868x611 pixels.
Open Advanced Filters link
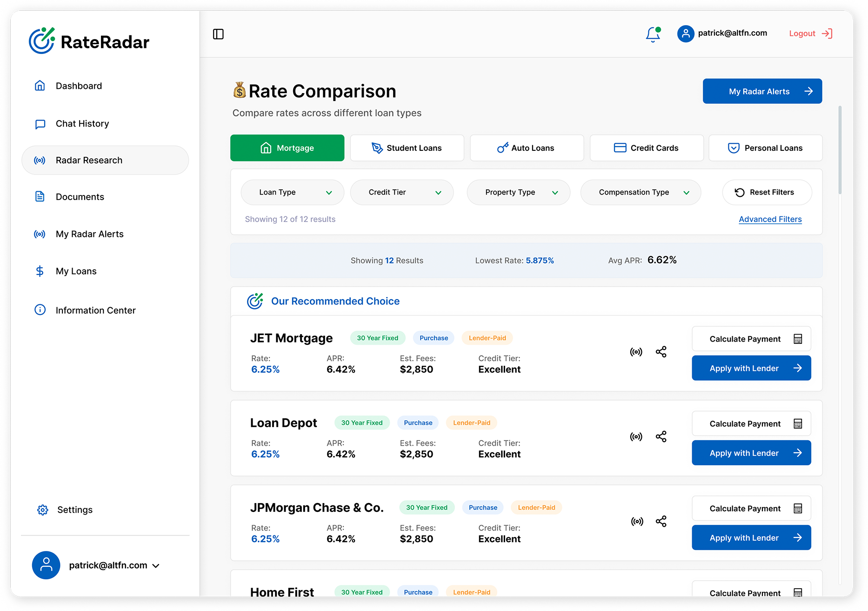click(x=770, y=219)
